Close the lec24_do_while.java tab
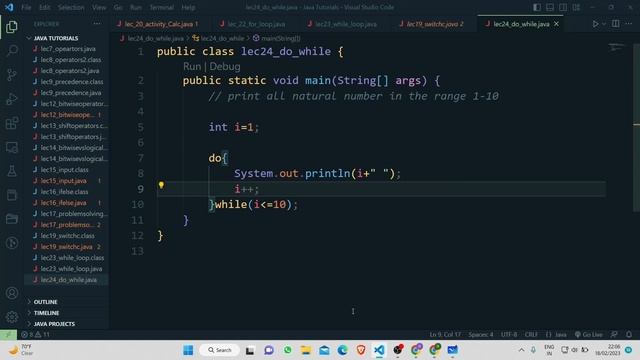Image resolution: width=640 pixels, height=360 pixels. pyautogui.click(x=556, y=24)
